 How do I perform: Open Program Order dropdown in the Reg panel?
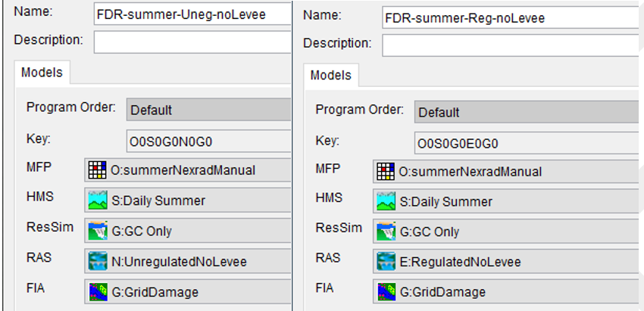pos(527,112)
